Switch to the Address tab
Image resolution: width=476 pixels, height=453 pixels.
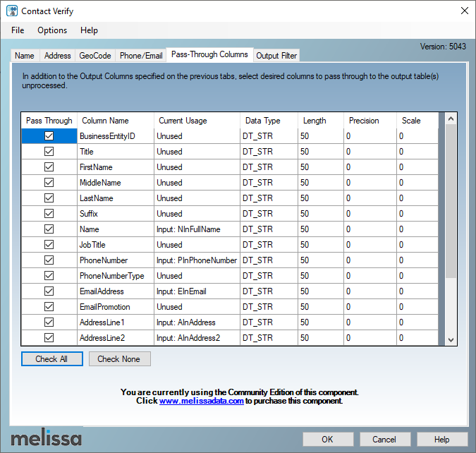pyautogui.click(x=57, y=56)
